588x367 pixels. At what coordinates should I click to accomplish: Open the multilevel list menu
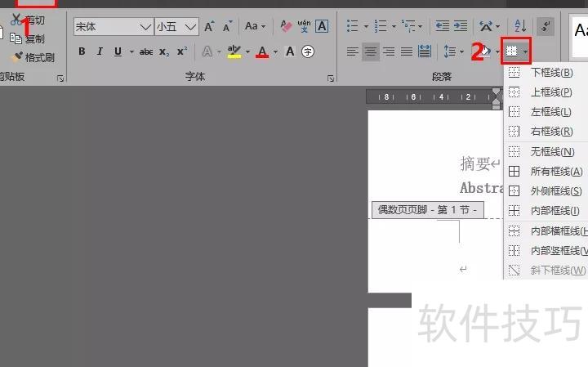408,26
